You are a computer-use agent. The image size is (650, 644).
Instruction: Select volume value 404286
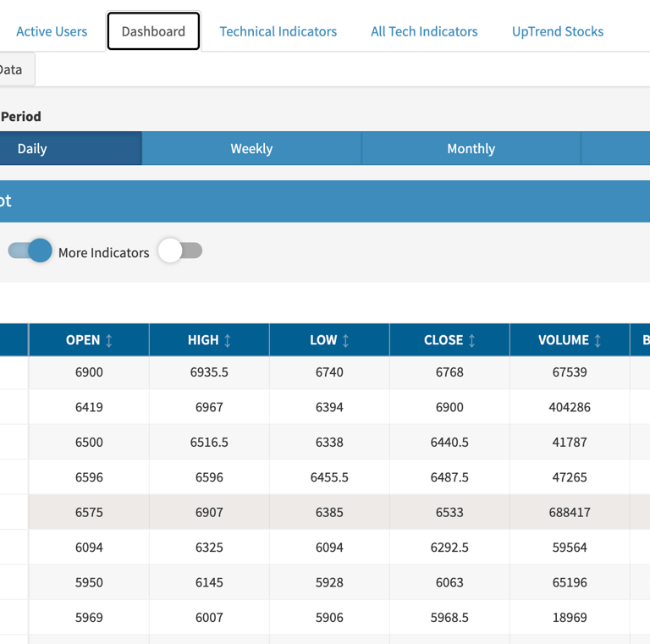pyautogui.click(x=570, y=407)
